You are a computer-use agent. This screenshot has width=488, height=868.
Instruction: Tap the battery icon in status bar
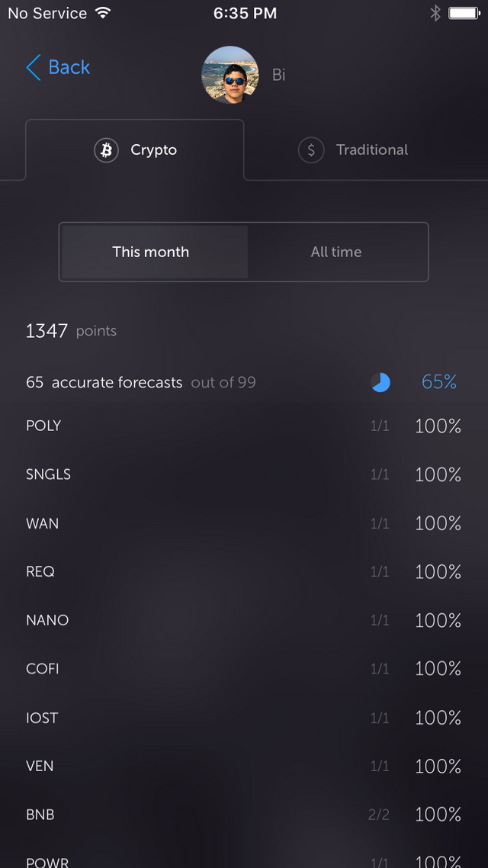(x=464, y=13)
